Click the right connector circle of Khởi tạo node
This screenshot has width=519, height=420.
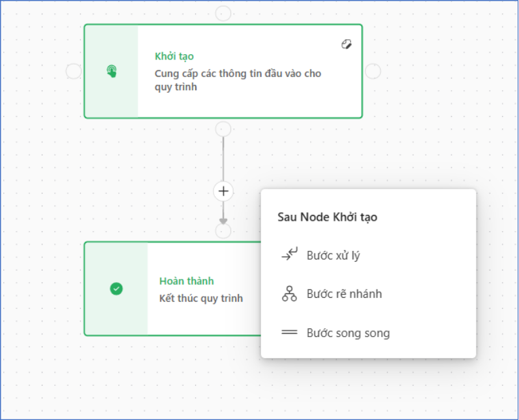click(373, 71)
